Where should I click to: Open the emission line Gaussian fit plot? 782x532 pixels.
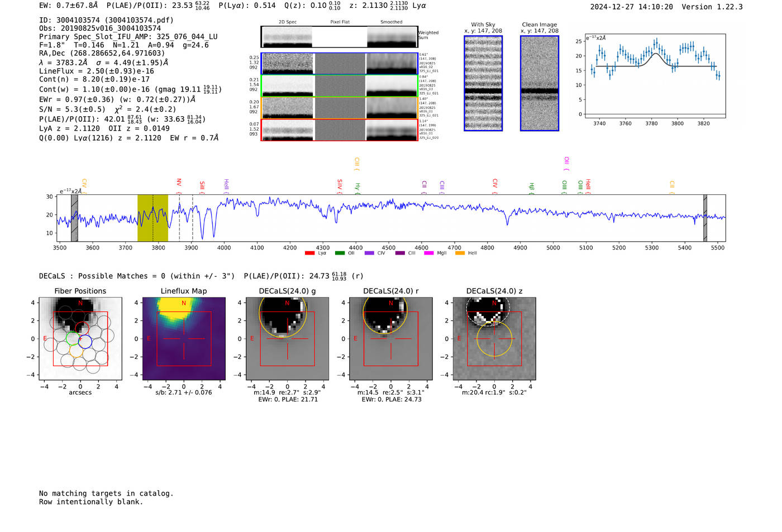click(x=655, y=76)
